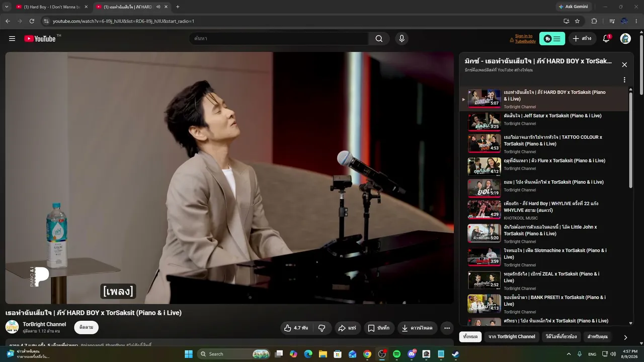Switch the ENG input language indicator
Image resolution: width=644 pixels, height=362 pixels.
[592, 354]
